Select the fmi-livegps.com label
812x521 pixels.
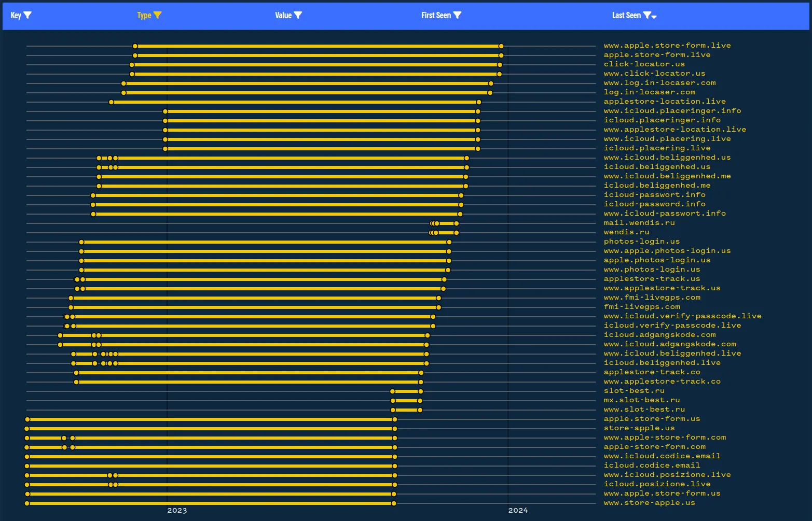coord(642,307)
